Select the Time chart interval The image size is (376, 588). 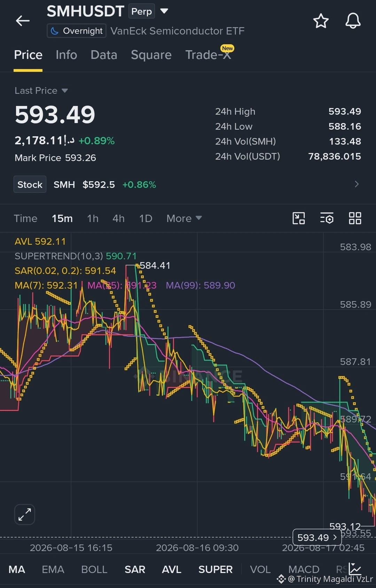pos(25,218)
